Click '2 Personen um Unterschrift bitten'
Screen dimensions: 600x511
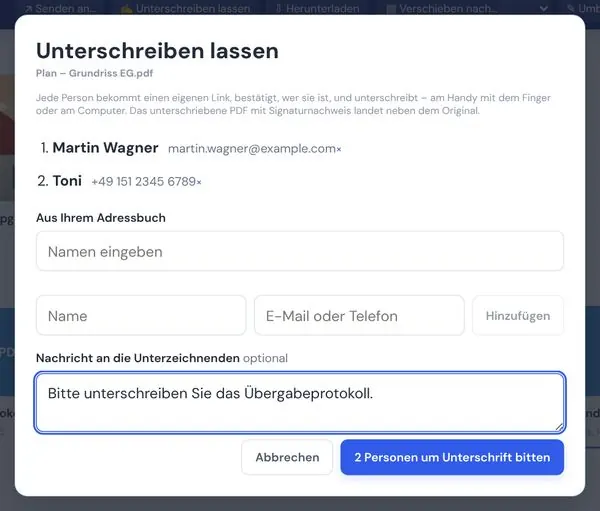pyautogui.click(x=452, y=457)
